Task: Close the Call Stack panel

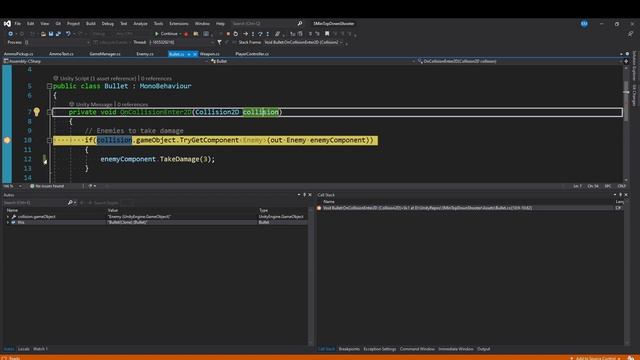Action: pos(626,195)
